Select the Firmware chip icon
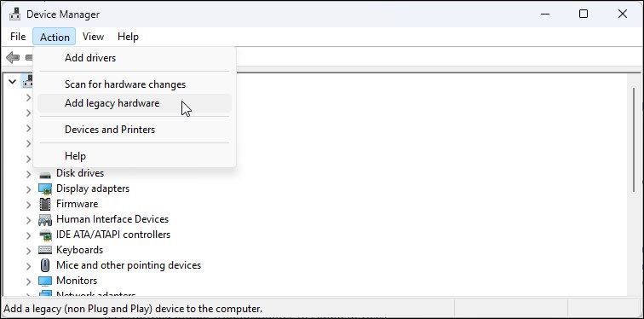This screenshot has width=644, height=319. pos(45,204)
